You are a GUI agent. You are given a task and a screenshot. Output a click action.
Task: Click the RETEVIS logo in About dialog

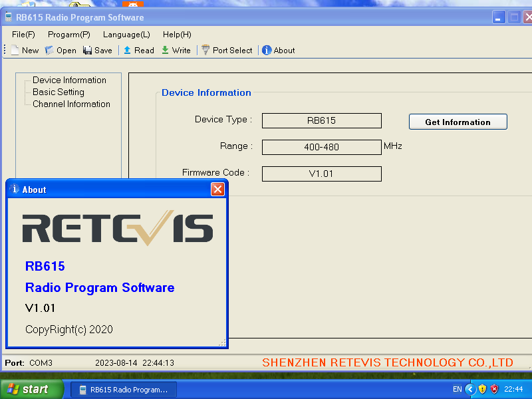click(x=118, y=228)
